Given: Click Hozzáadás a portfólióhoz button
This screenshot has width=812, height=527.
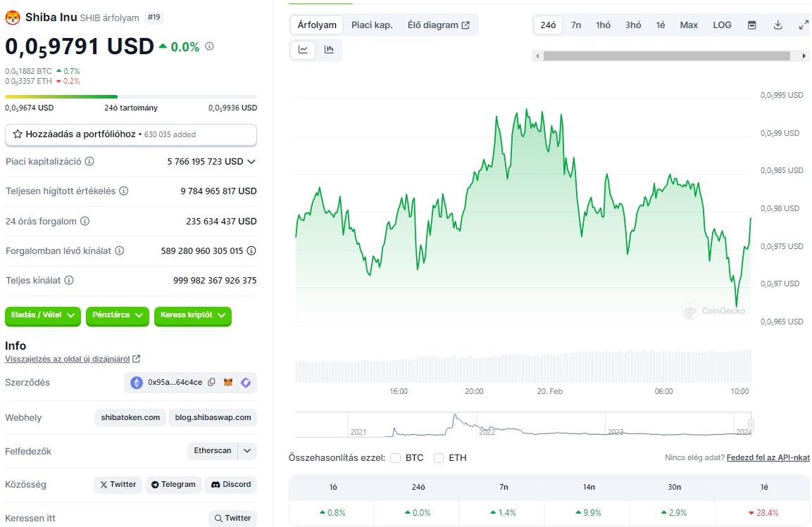Looking at the screenshot, I should click(131, 134).
